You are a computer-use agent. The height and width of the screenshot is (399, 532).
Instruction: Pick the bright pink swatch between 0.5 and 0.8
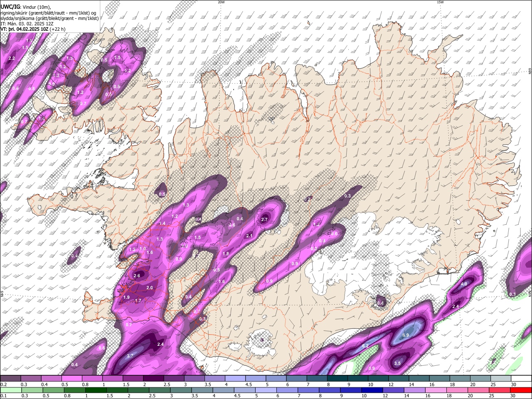tap(71, 378)
